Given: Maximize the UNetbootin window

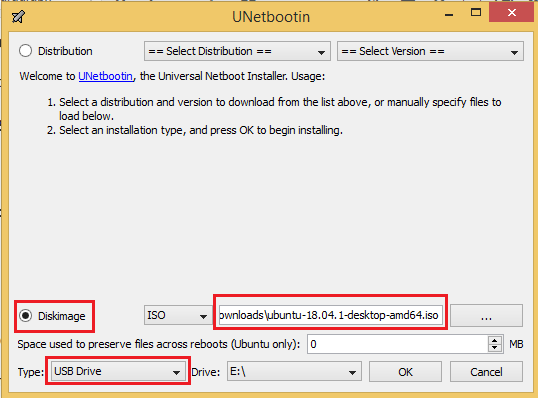Looking at the screenshot, I should tap(476, 13).
